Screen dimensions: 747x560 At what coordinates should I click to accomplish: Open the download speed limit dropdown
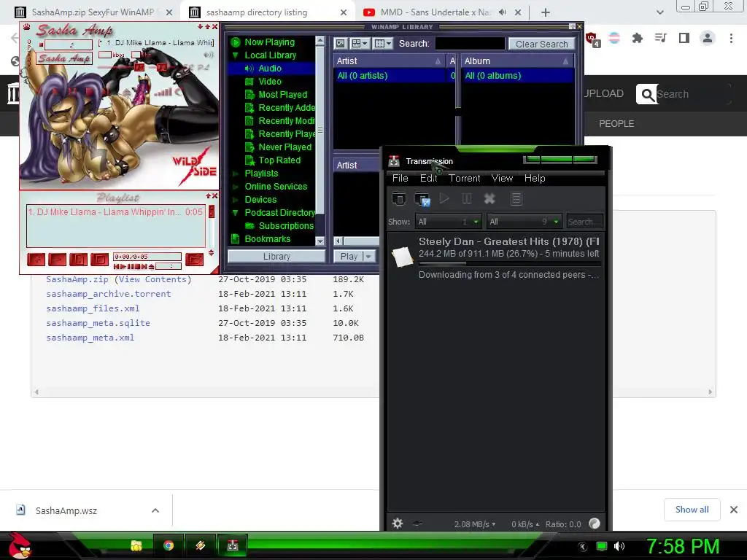[474, 524]
